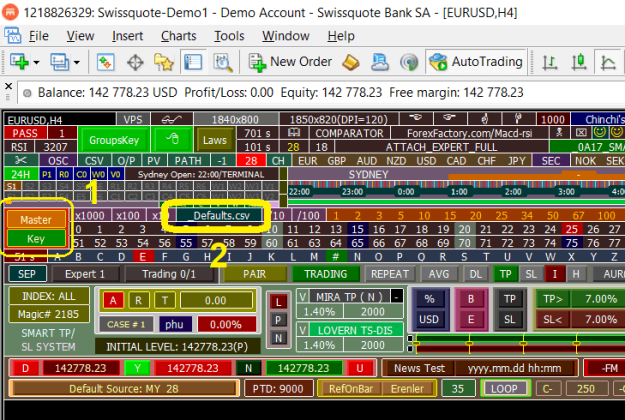
Task: Toggle the 24H button
Action: [x=21, y=174]
